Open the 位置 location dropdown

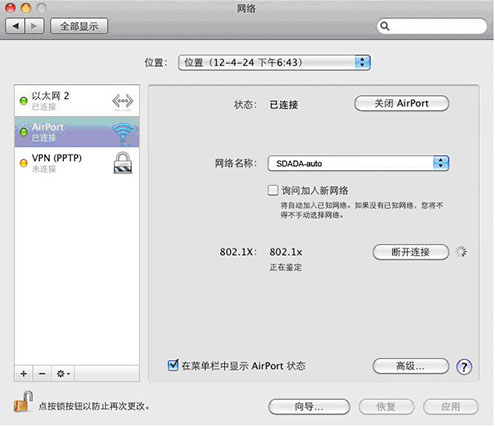274,63
